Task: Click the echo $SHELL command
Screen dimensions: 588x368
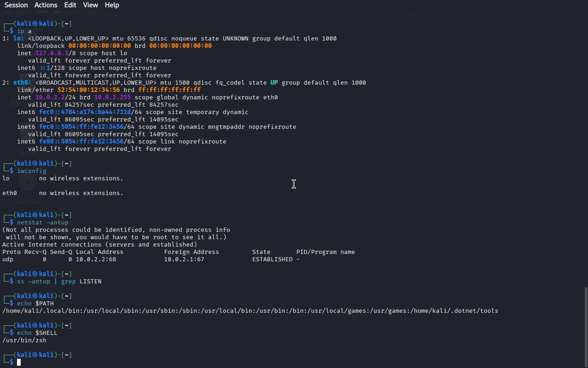Action: click(37, 333)
